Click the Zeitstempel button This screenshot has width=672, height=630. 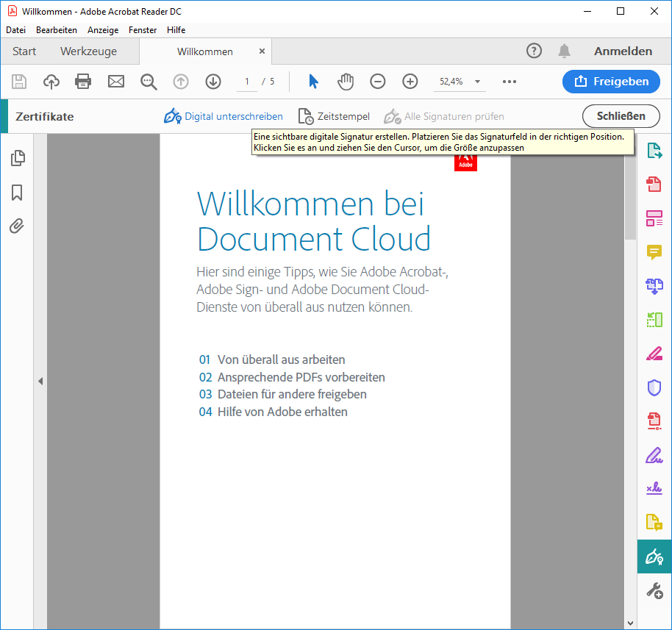tap(334, 116)
